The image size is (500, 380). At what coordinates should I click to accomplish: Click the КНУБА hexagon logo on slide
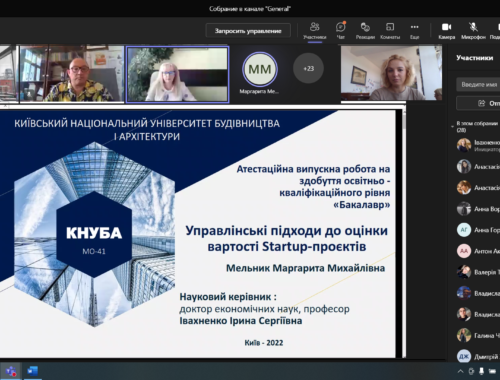(94, 235)
